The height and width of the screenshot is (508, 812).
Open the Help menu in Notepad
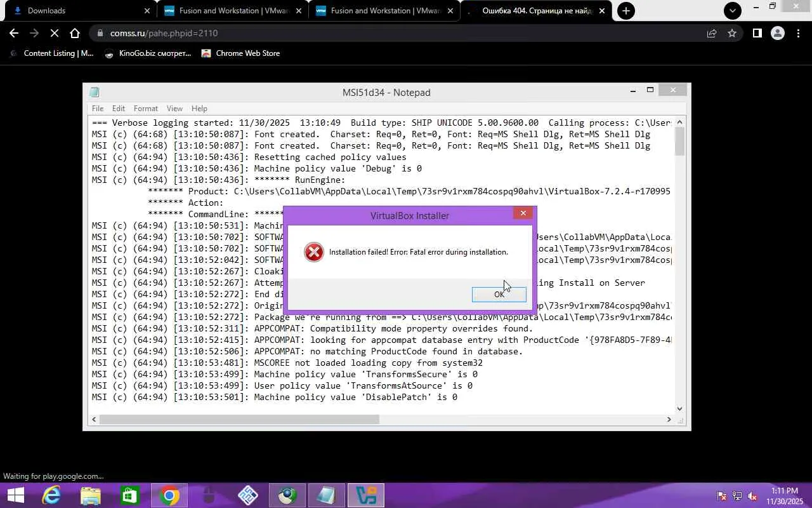(x=199, y=109)
